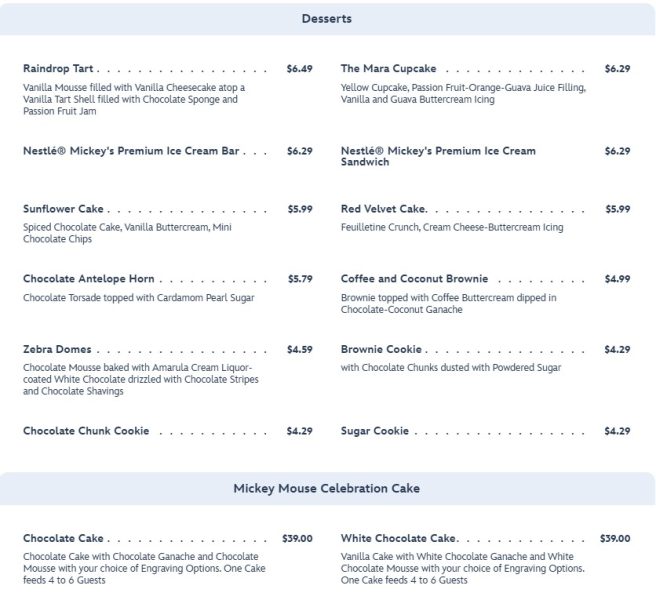This screenshot has height=600, width=656.
Task: Select the Zebra Domes dessert
Action: point(57,349)
